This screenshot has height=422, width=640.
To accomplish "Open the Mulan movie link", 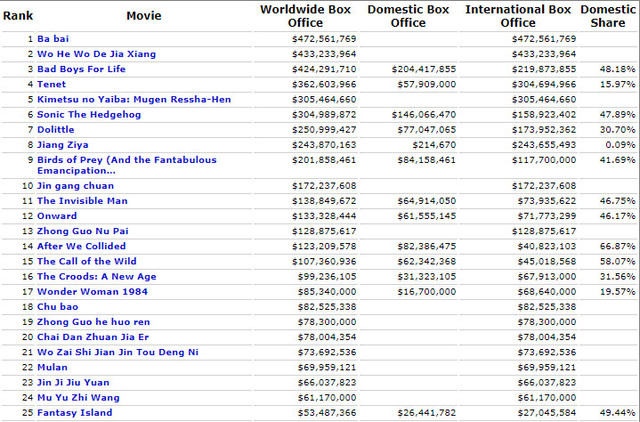I will [x=52, y=367].
